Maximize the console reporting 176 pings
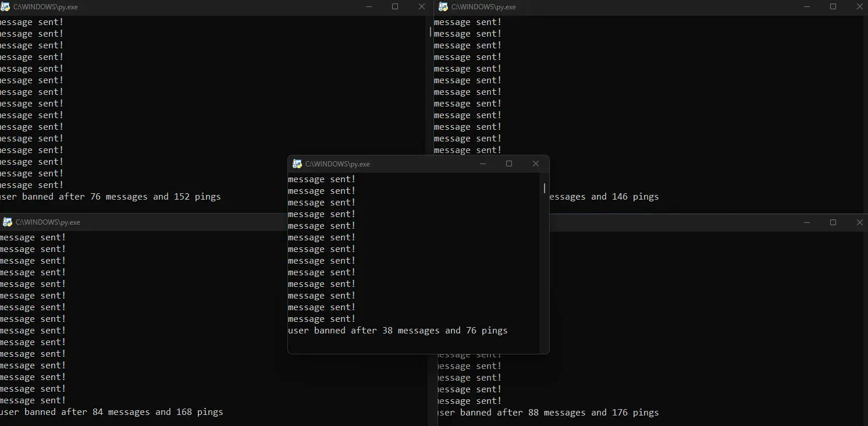Viewport: 868px width, 426px height. click(x=833, y=222)
